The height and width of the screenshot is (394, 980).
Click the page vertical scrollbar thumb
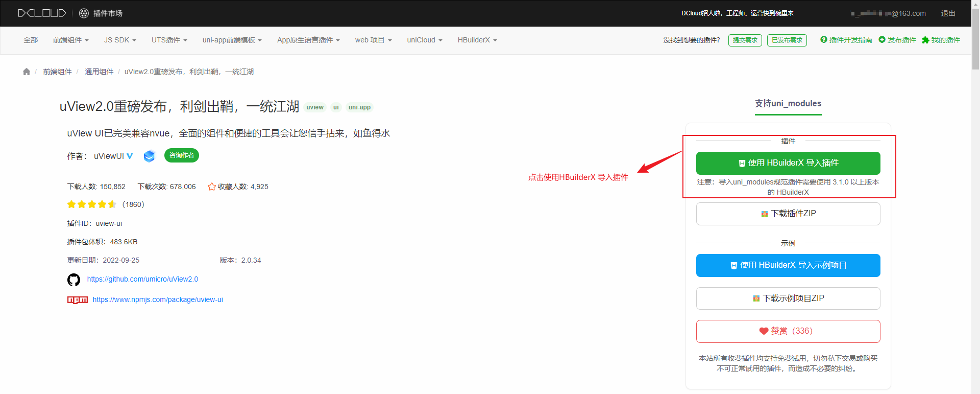point(975,39)
